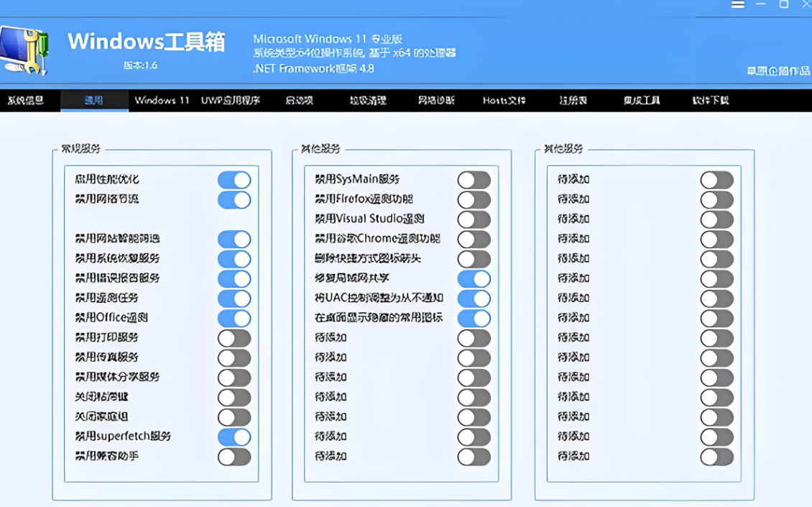Open the Hosts文件 tab
Viewport: 812px width, 507px height.
504,101
